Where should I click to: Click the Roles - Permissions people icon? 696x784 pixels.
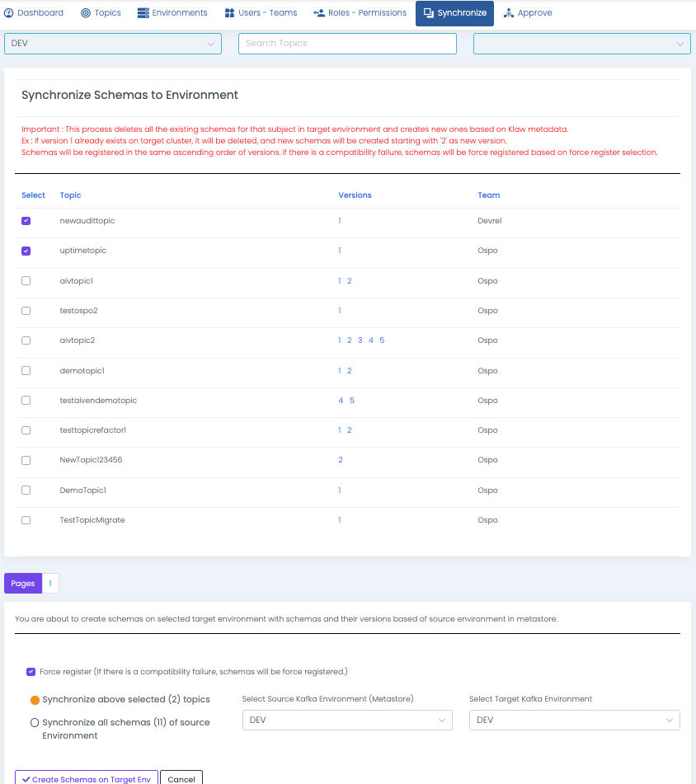pyautogui.click(x=319, y=13)
